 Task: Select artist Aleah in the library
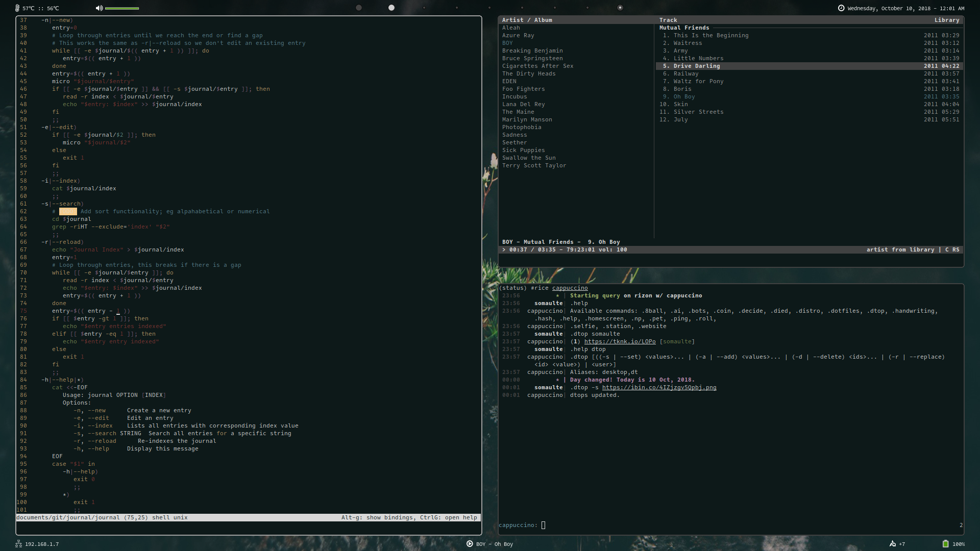(511, 28)
